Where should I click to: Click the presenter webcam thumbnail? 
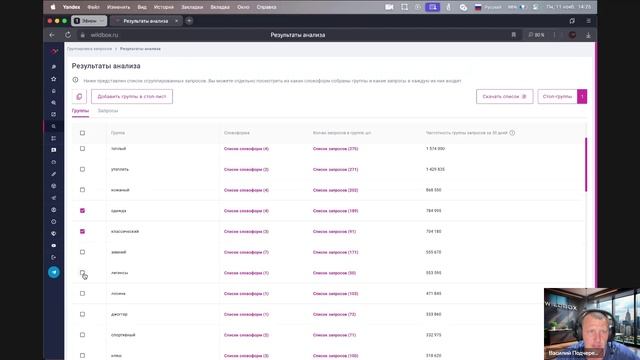tap(592, 324)
